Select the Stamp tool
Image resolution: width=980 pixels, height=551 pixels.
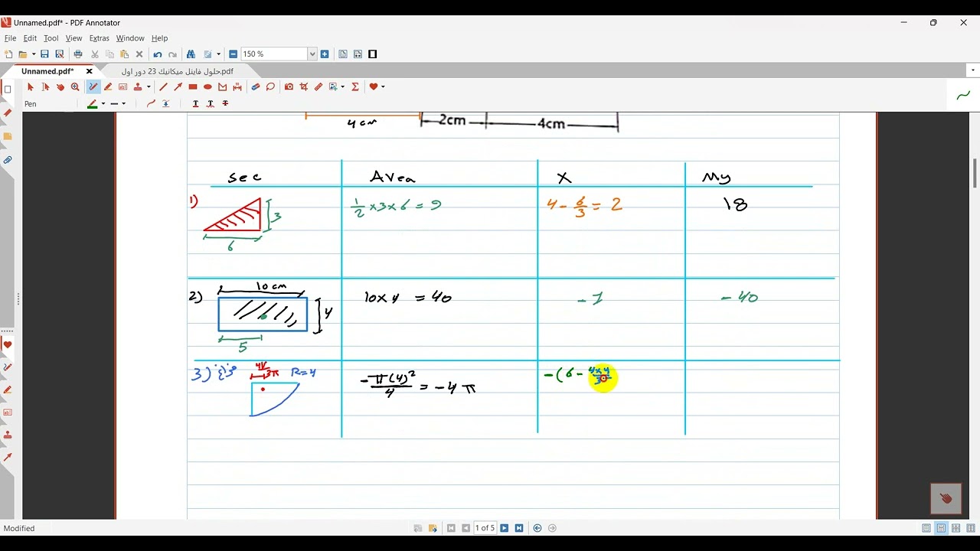click(138, 86)
